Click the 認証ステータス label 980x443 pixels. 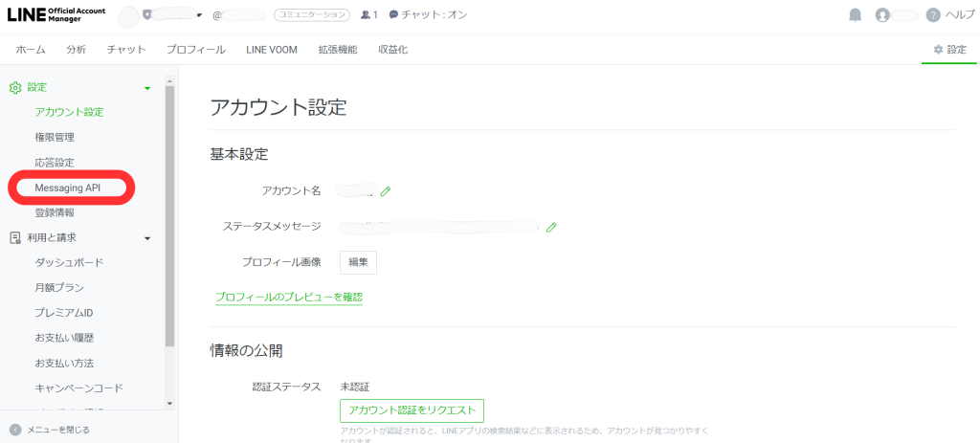[x=286, y=387]
